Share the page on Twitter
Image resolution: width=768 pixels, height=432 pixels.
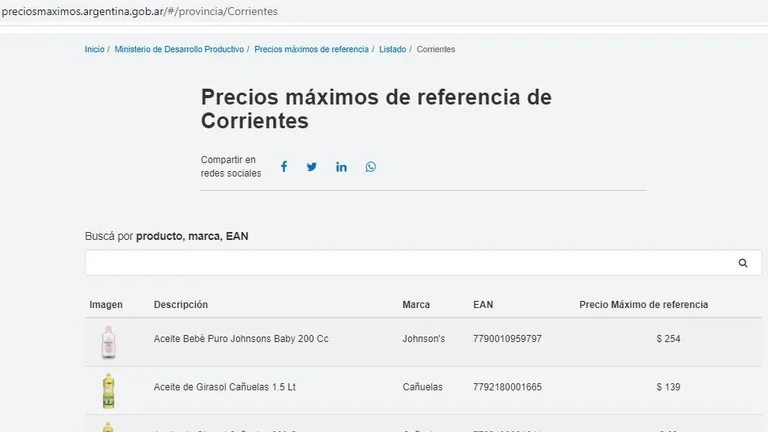coord(312,167)
